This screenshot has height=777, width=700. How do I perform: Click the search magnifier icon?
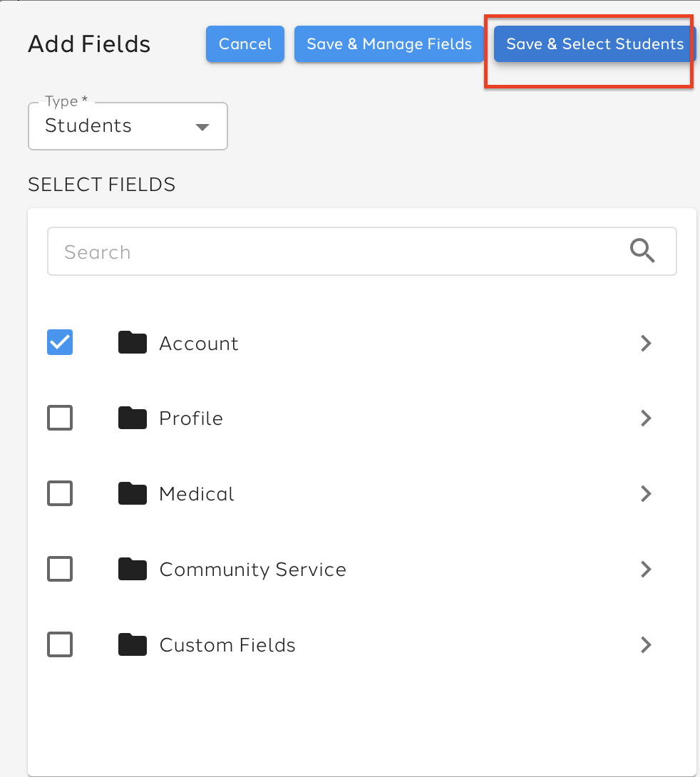coord(642,251)
